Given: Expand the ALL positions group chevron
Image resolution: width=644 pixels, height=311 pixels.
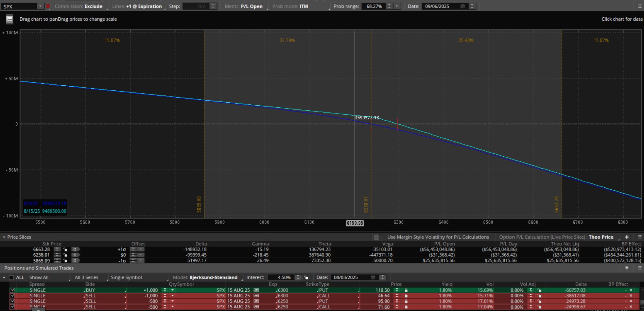Looking at the screenshot, I should tap(4, 277).
